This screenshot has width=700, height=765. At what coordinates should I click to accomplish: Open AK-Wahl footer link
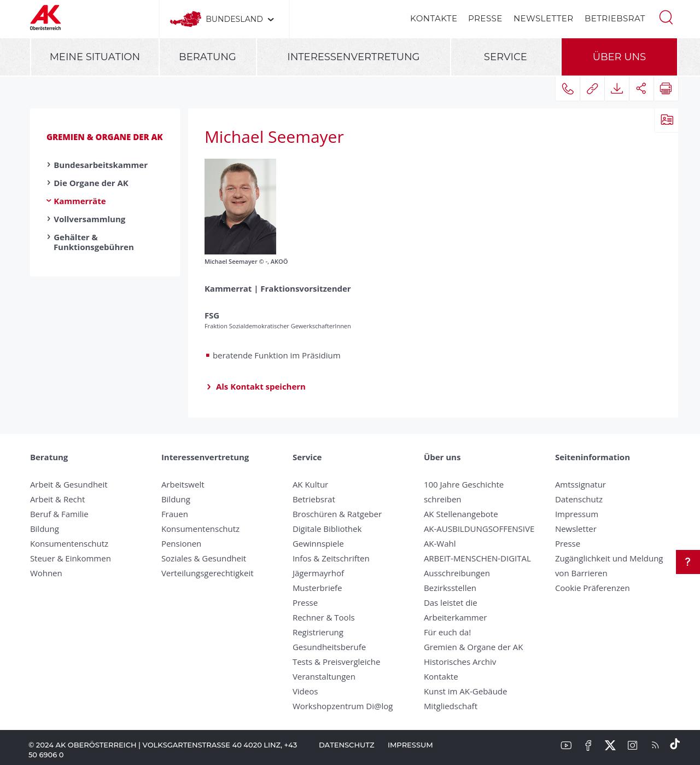[440, 543]
